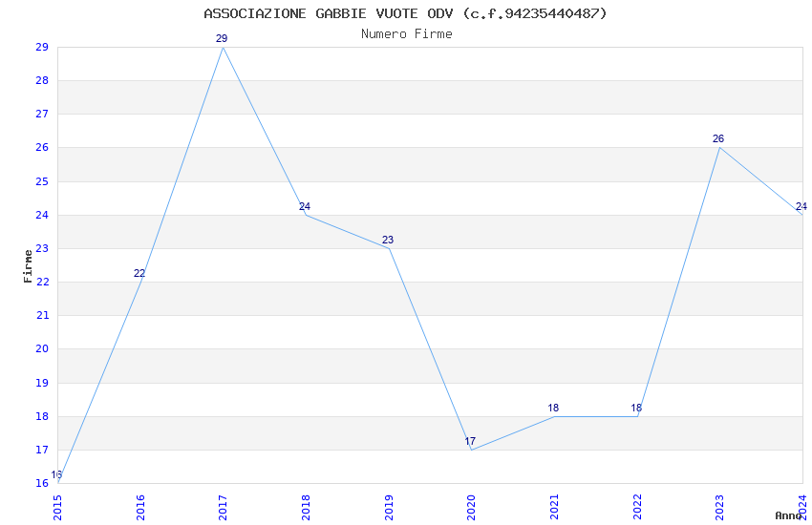Click y-axis tick value 29
Image resolution: width=812 pixels, height=525 pixels.
42,47
